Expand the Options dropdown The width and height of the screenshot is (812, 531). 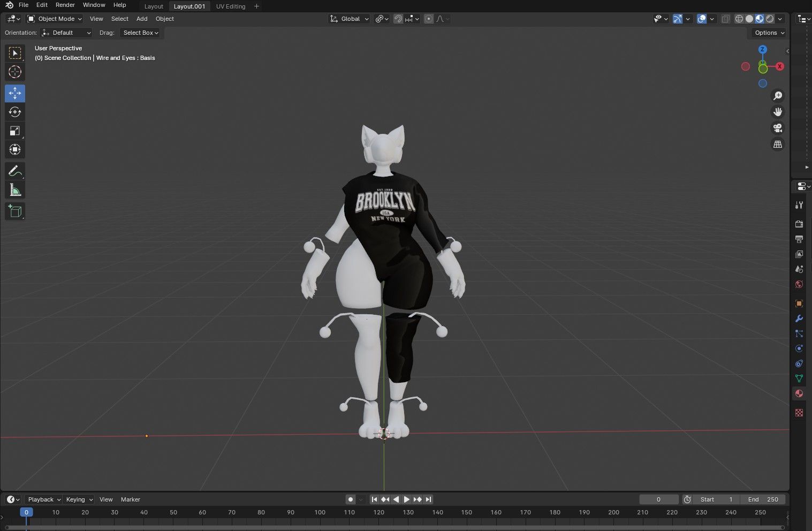click(x=769, y=33)
